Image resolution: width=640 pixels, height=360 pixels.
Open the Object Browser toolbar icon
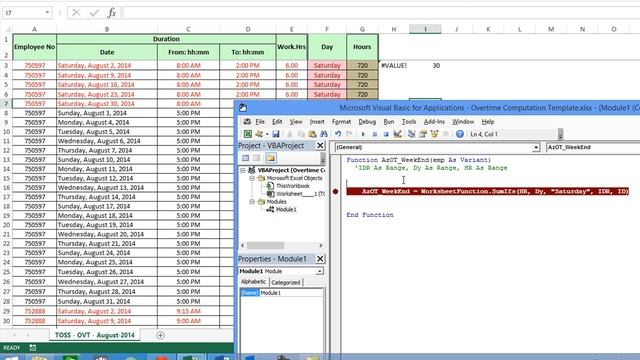pyautogui.click(x=434, y=134)
